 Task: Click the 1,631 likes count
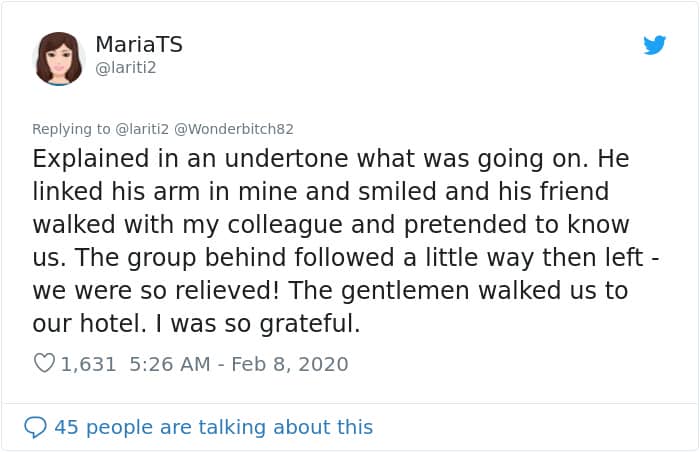click(x=88, y=364)
